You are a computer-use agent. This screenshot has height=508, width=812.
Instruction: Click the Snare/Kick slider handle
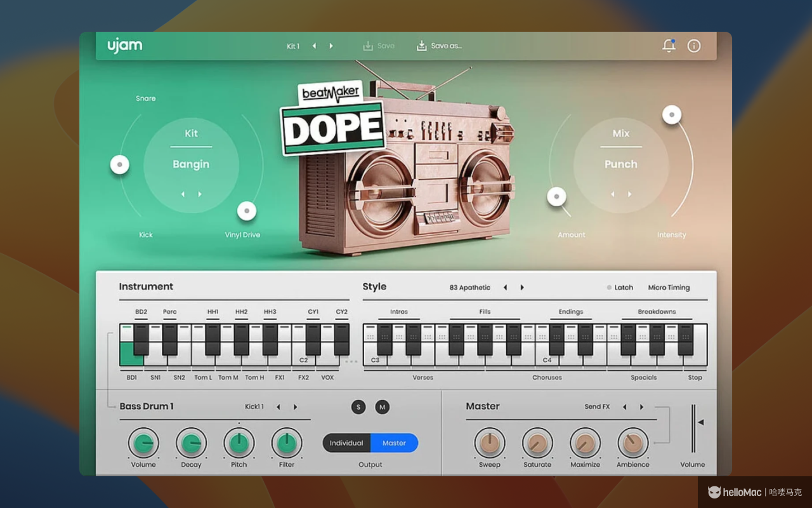tap(119, 165)
